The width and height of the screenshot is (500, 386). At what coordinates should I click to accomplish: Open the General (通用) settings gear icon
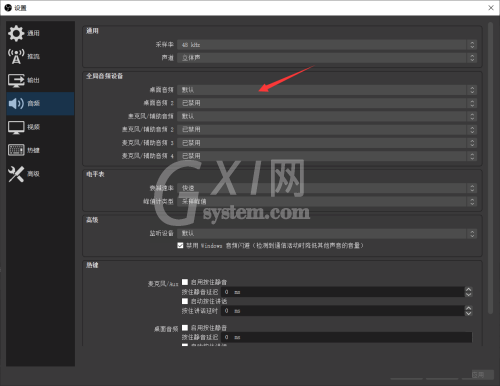[x=16, y=33]
